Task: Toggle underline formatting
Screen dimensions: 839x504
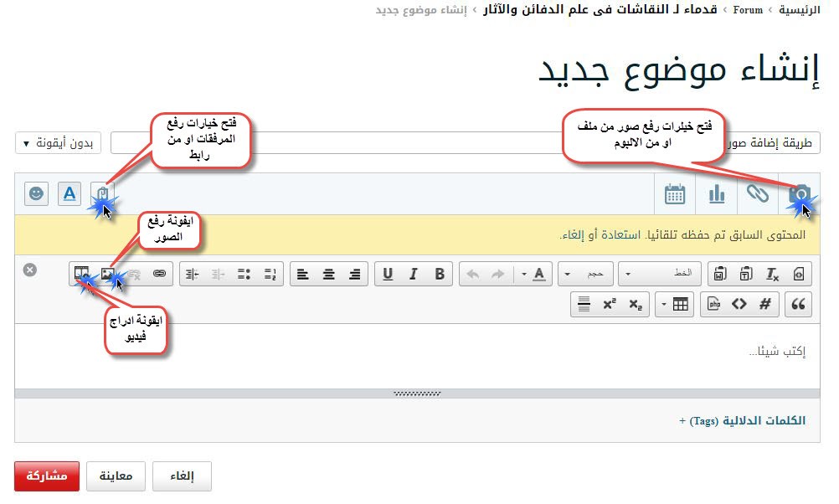Action: tap(388, 274)
